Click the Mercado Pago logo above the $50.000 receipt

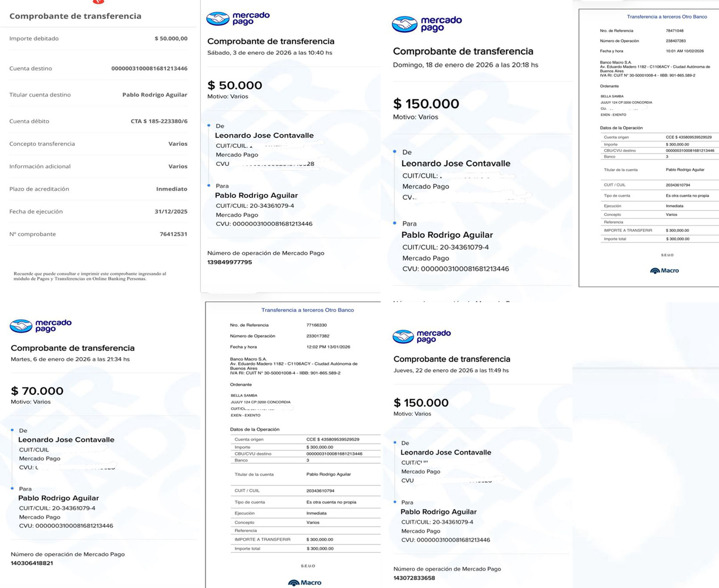[238, 19]
